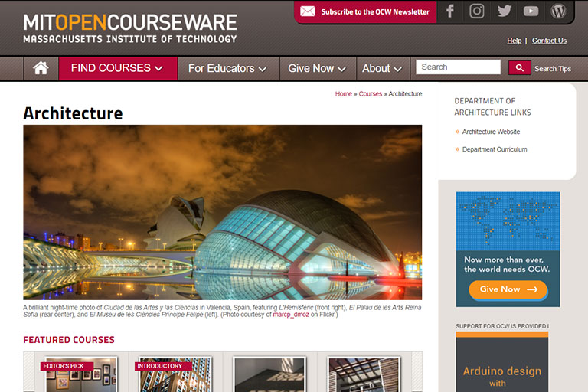
Task: Click the DEPARTMENT OF ARCHITECTURE LINKS heading
Action: coord(492,106)
